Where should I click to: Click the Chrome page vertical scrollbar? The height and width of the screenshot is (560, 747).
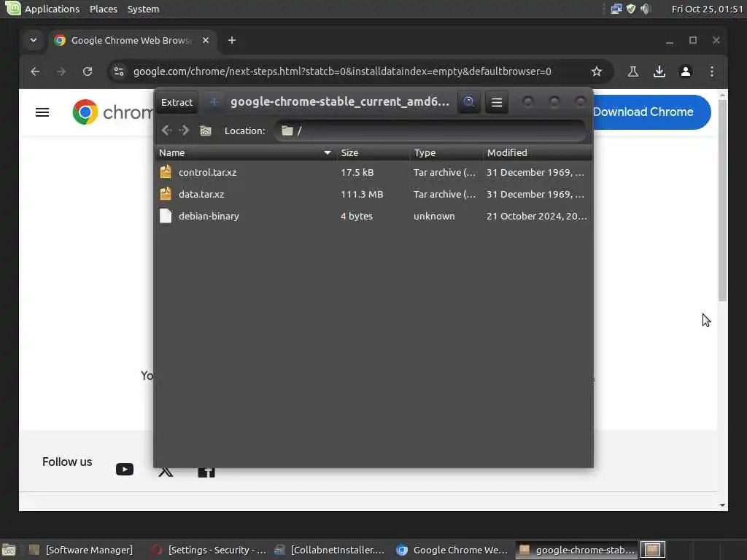[x=722, y=200]
